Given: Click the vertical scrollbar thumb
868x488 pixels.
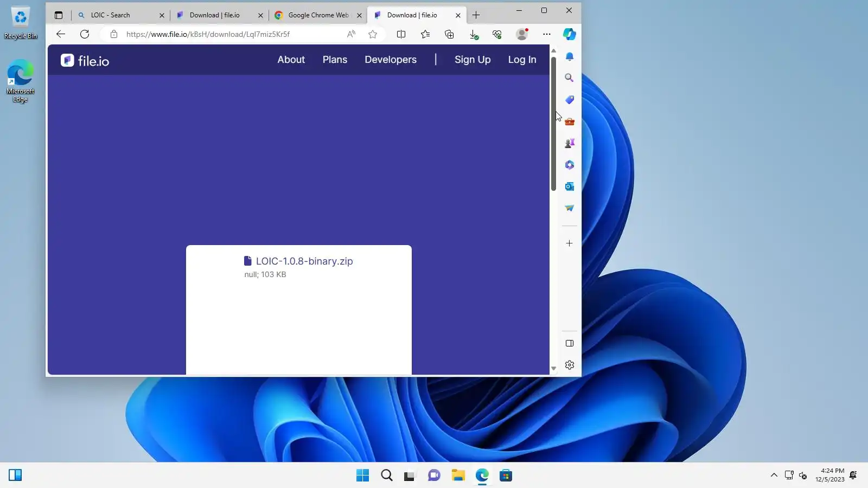Looking at the screenshot, I should click(x=553, y=124).
